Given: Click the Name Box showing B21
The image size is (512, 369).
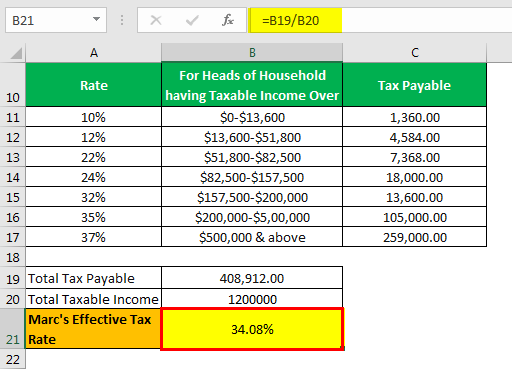Looking at the screenshot, I should [56, 20].
